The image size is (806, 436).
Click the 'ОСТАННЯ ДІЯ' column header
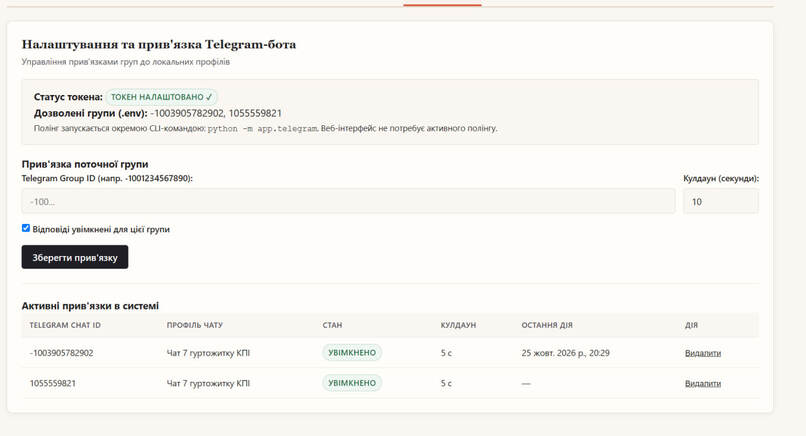click(x=546, y=325)
